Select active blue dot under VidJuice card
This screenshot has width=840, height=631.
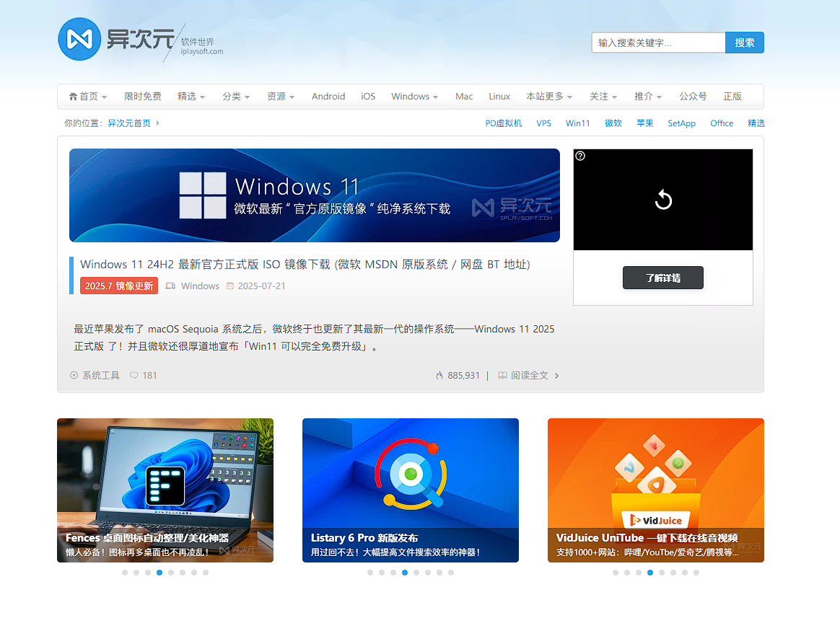point(650,573)
